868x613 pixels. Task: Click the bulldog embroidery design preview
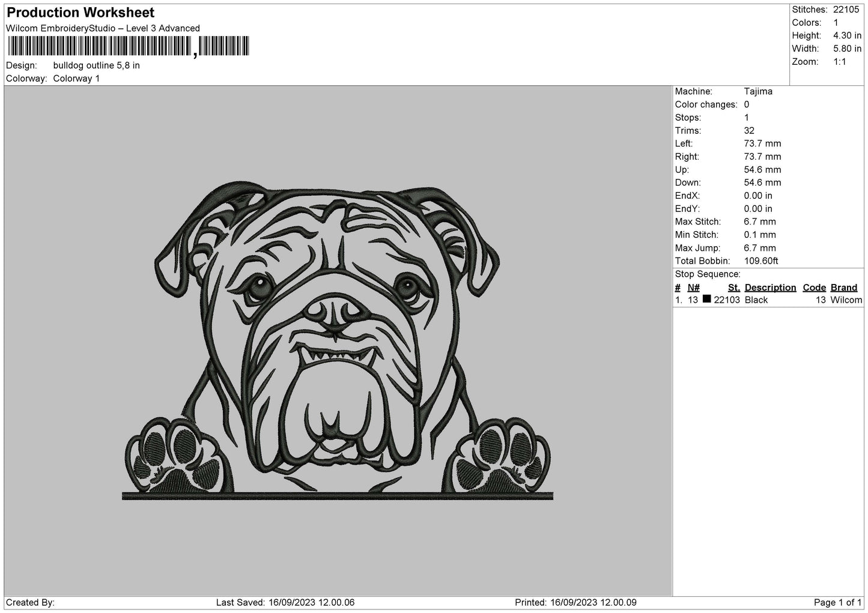337,340
